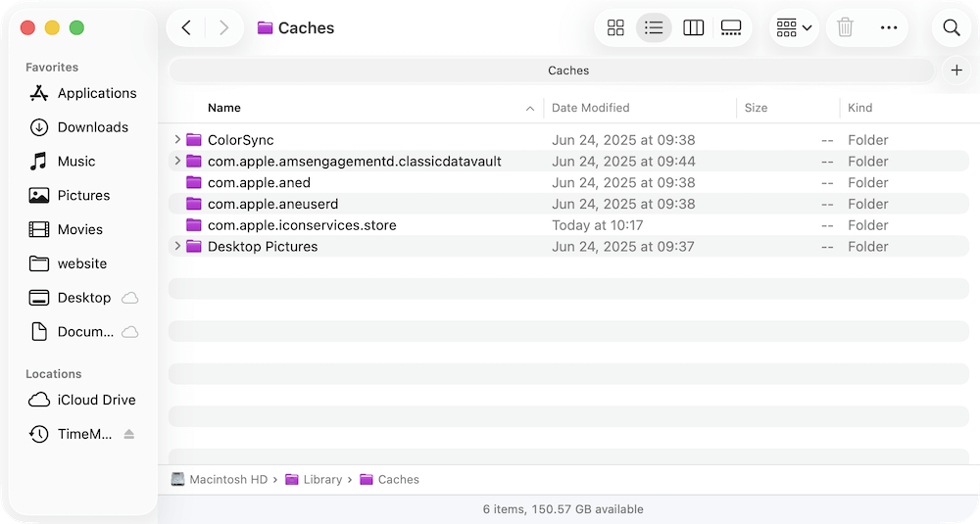Eject the TimeMachine volume
This screenshot has width=980, height=524.
[x=128, y=434]
